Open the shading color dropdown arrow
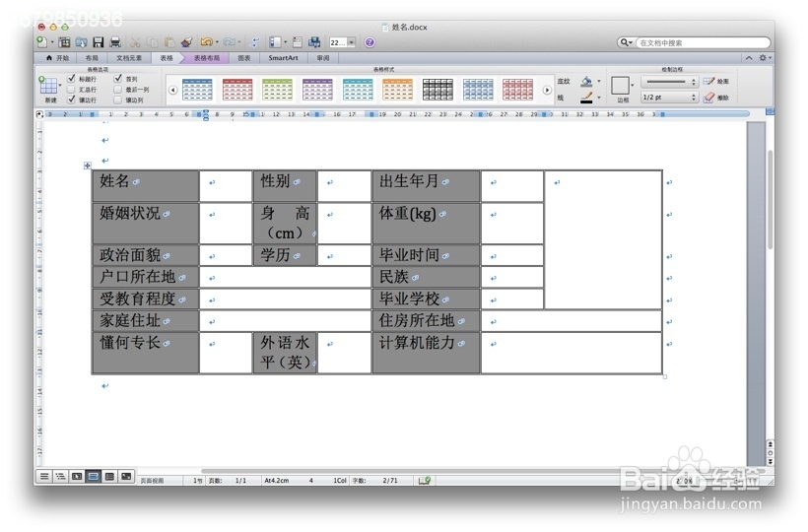Image resolution: width=808 pixels, height=532 pixels. tap(599, 82)
